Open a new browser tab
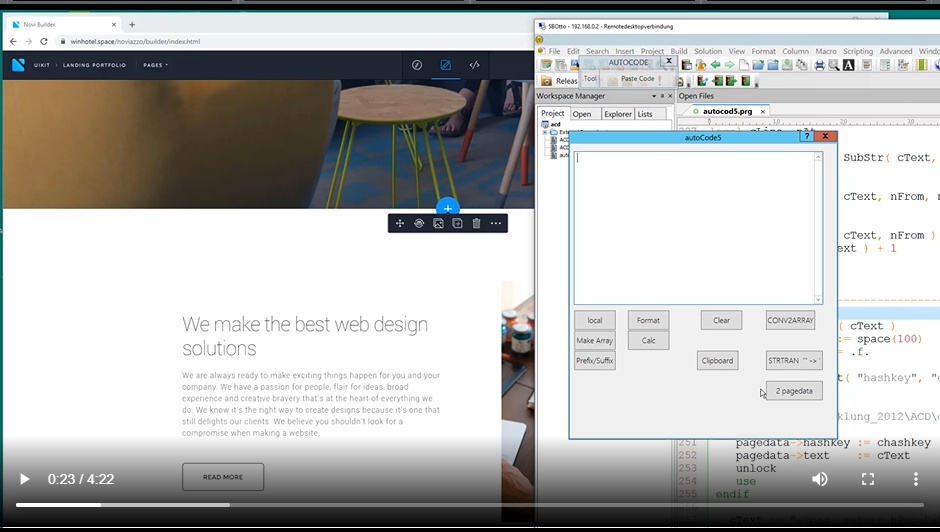Viewport: 940px width, 532px height. (x=132, y=25)
